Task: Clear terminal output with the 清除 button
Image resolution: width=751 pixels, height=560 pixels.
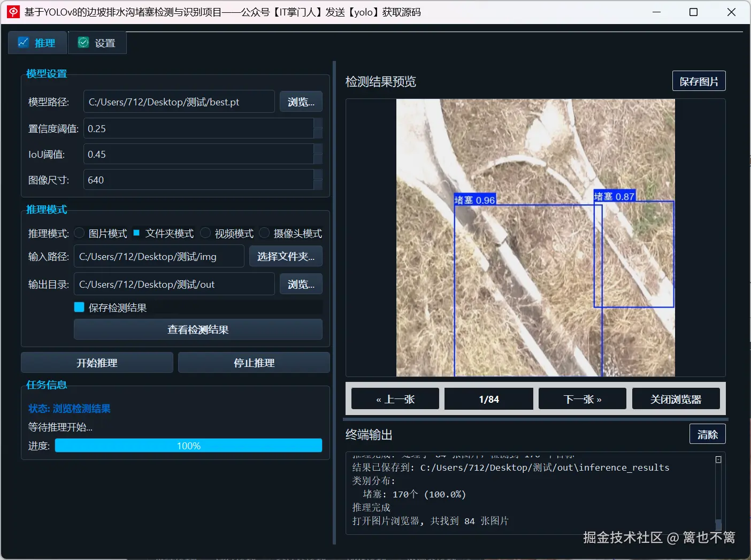Action: click(x=707, y=434)
